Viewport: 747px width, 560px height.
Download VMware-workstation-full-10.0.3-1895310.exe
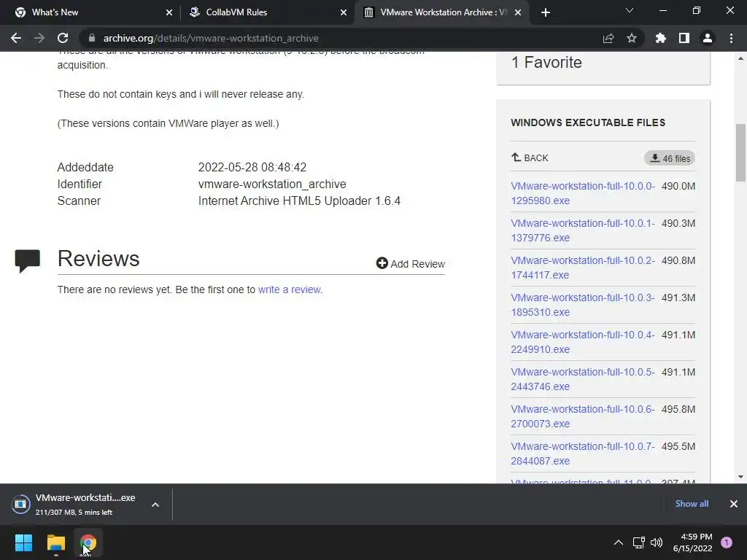click(x=583, y=304)
